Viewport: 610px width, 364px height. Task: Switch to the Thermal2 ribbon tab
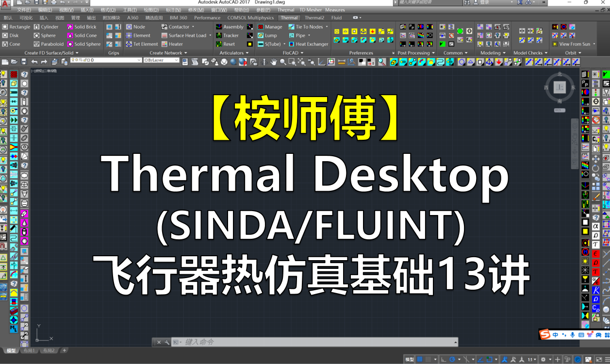(x=314, y=18)
